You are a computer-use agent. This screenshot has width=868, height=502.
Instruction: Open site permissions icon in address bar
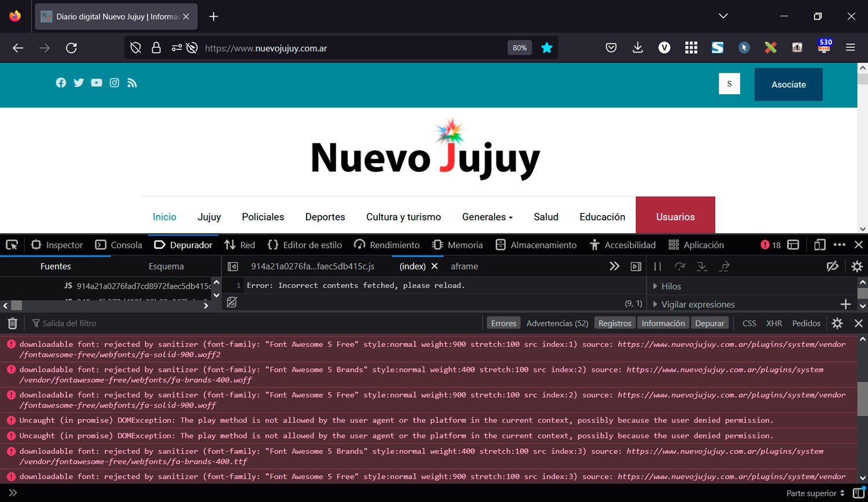(x=176, y=48)
